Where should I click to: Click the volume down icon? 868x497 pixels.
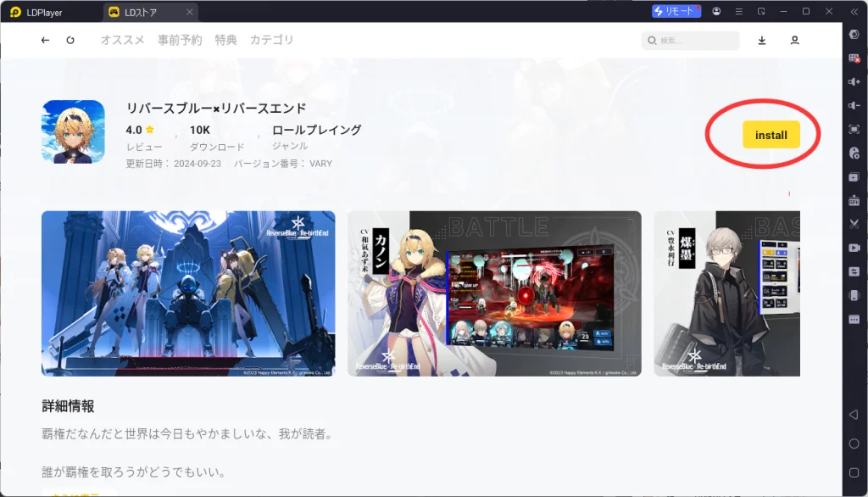[854, 105]
